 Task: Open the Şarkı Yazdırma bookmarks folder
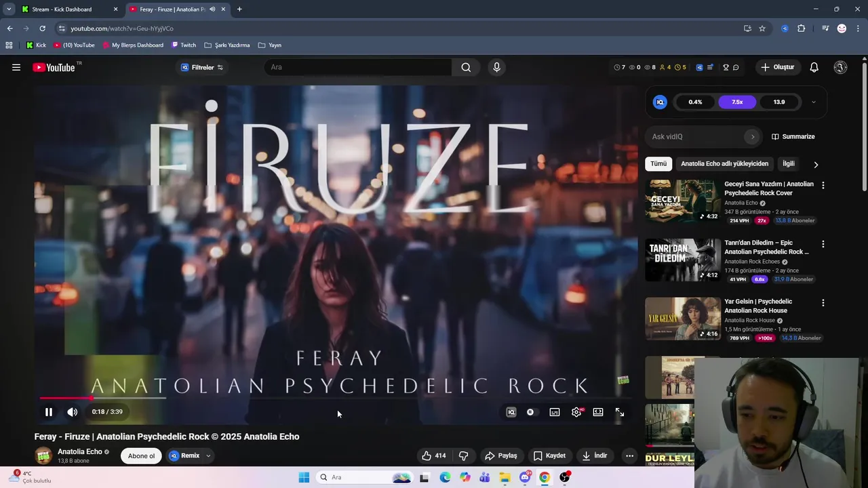click(226, 45)
